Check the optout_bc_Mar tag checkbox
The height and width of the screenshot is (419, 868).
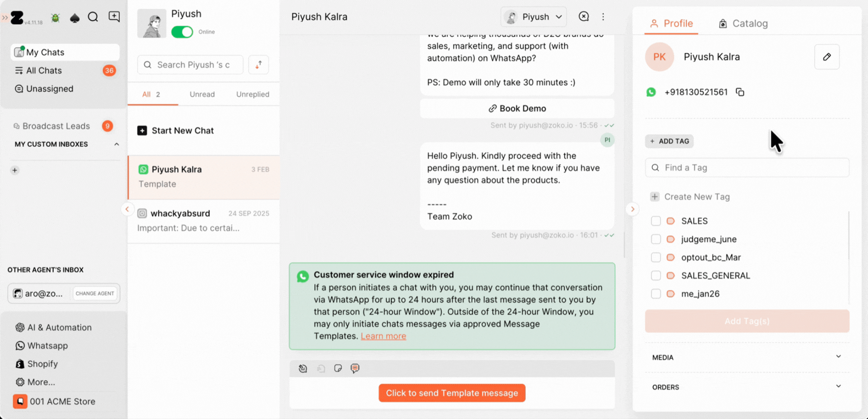(x=656, y=257)
